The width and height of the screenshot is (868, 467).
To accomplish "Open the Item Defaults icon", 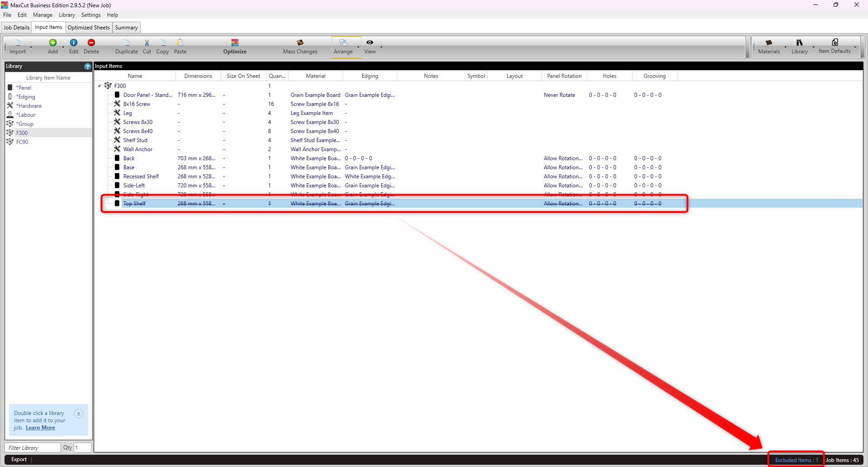I will 835,42.
